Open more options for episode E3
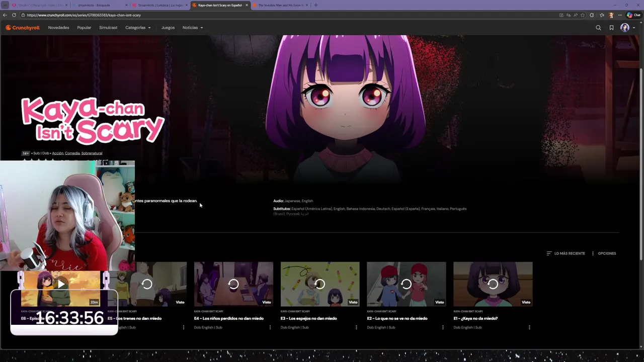Screen dimensions: 644x362 click(x=356, y=327)
